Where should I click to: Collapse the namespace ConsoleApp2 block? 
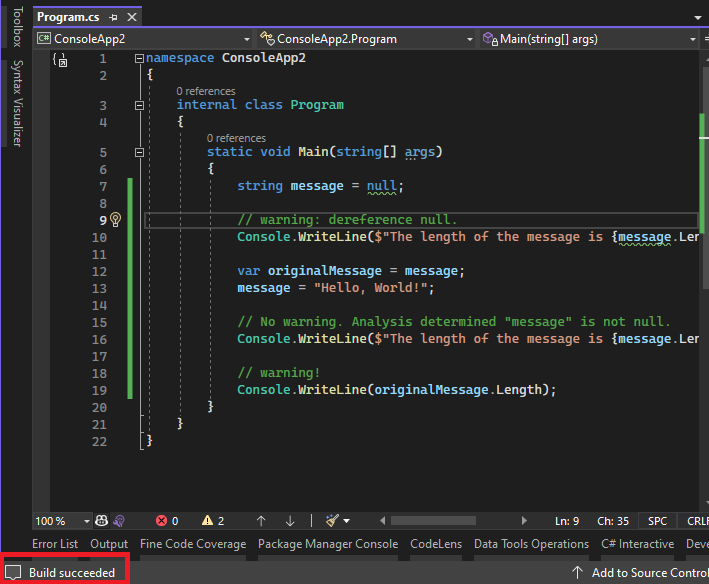(139, 58)
